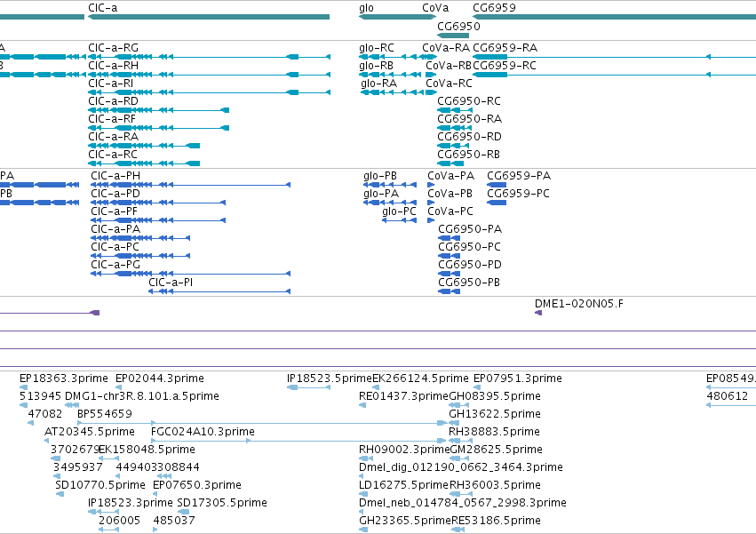Click the CIC-a-PG protein label
Viewport: 756px width, 534px height.
click(115, 265)
